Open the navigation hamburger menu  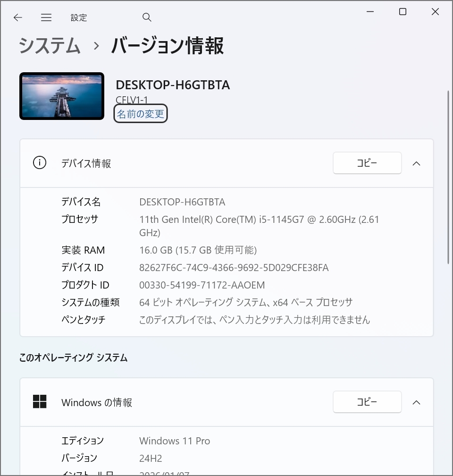(46, 17)
